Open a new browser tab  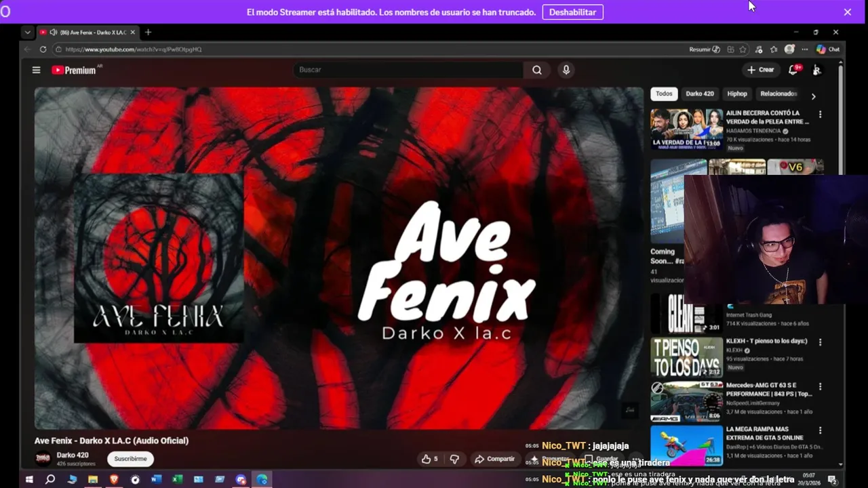point(148,33)
